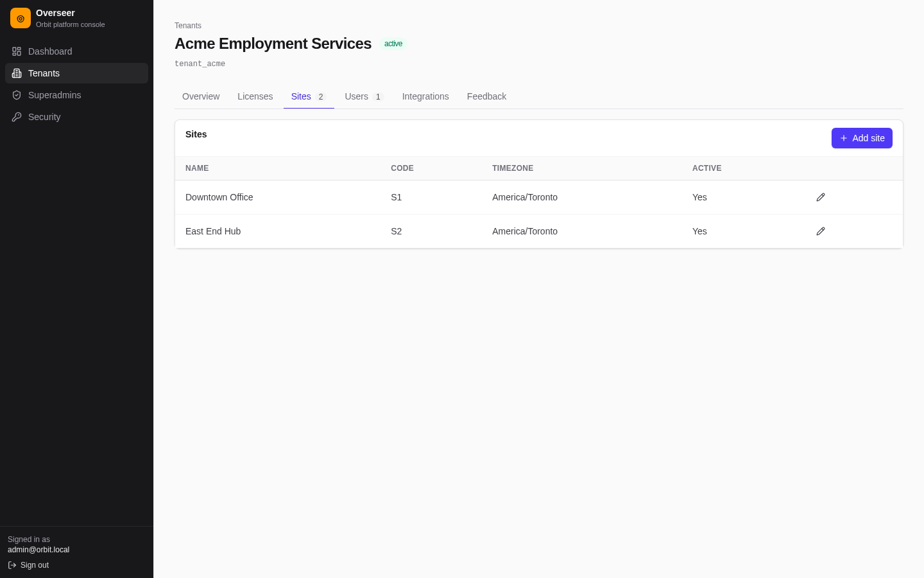Screen dimensions: 924x578
Task: Open the Superadmins shield entry
Action: 76,95
